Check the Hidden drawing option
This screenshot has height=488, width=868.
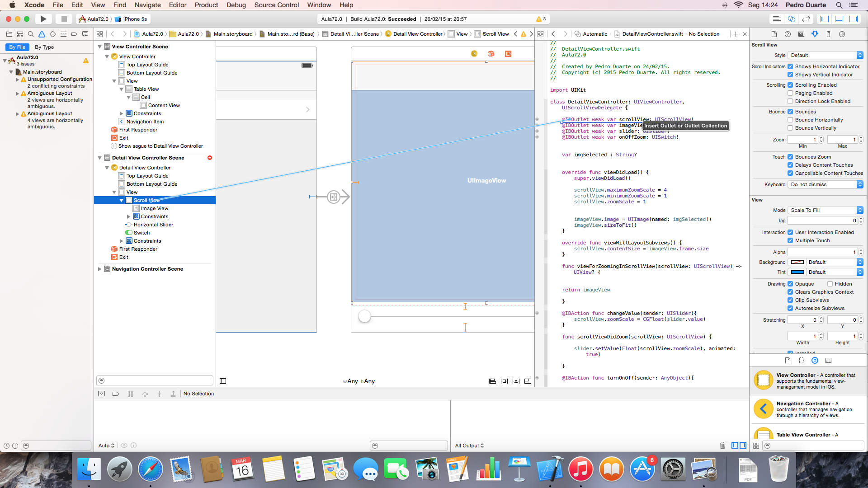[830, 284]
